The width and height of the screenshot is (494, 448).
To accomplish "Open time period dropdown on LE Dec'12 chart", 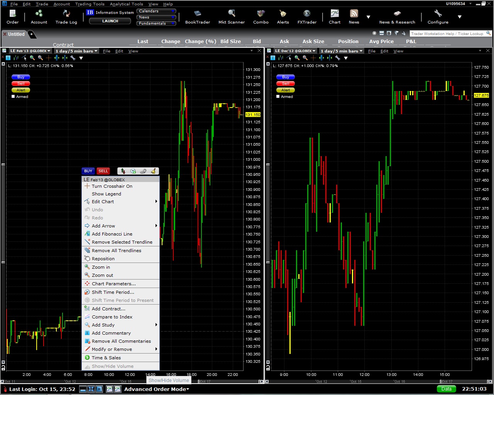I will pyautogui.click(x=342, y=51).
